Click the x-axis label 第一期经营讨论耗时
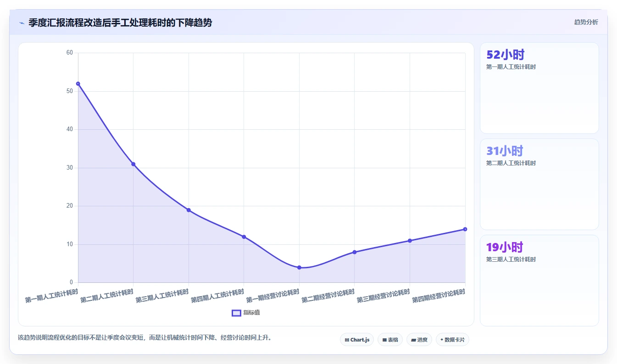 pos(272,296)
